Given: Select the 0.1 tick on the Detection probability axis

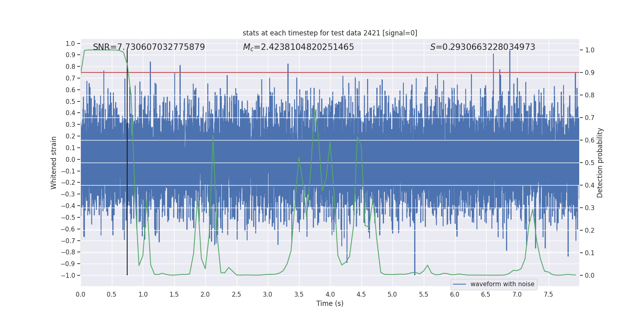Looking at the screenshot, I should [x=590, y=253].
